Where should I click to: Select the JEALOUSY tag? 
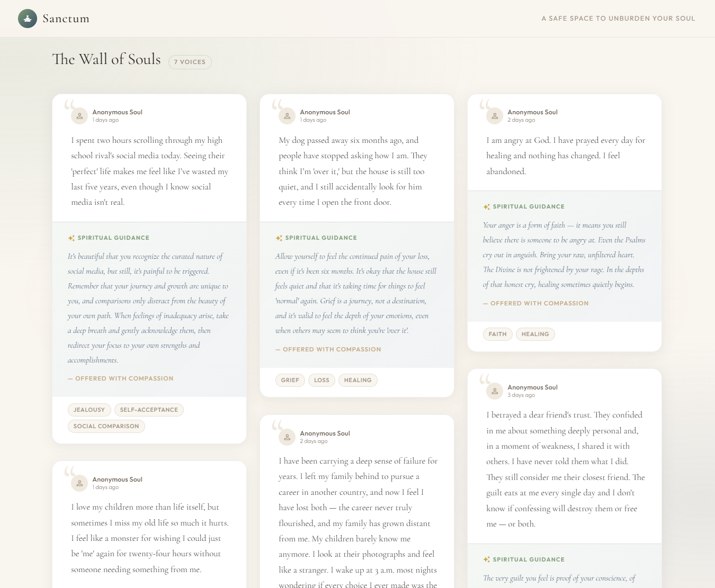[x=89, y=410]
